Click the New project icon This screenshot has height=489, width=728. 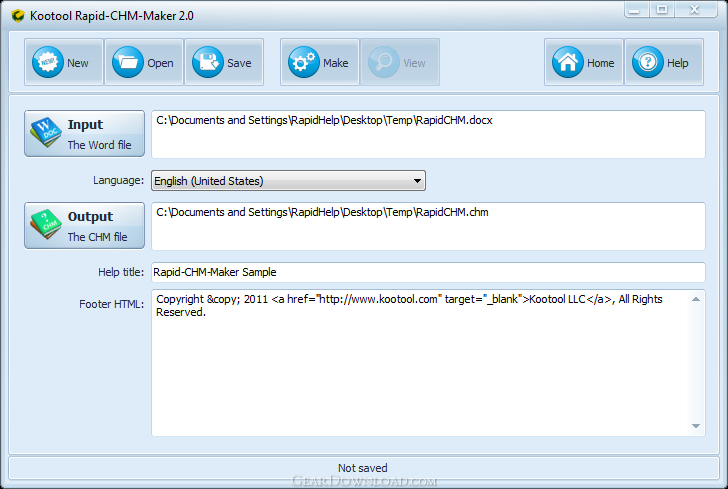(47, 63)
